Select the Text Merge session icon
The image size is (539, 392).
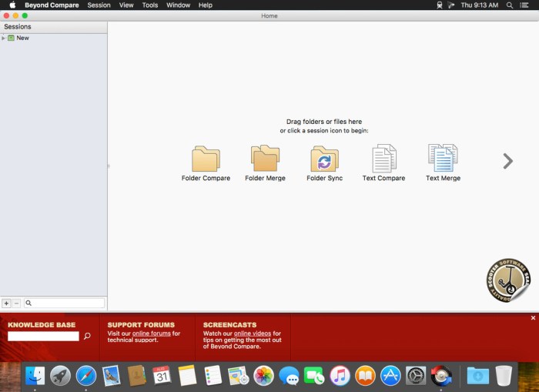coord(443,159)
